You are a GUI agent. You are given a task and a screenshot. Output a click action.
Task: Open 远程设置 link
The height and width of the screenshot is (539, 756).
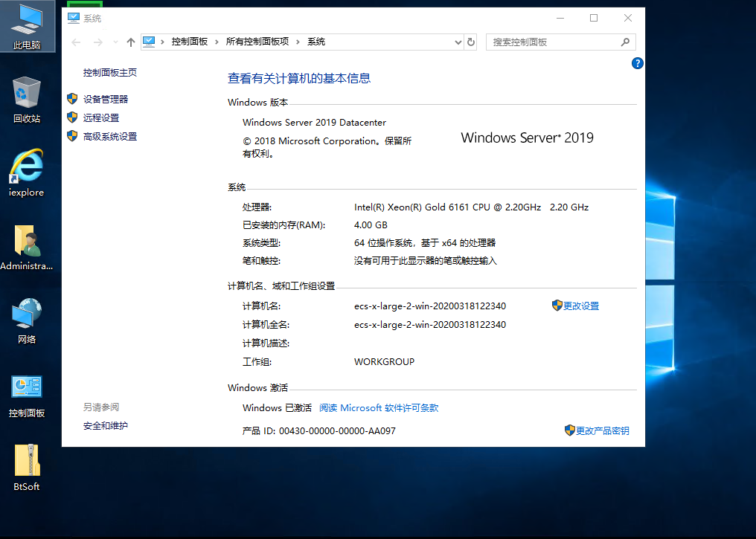pyautogui.click(x=101, y=118)
